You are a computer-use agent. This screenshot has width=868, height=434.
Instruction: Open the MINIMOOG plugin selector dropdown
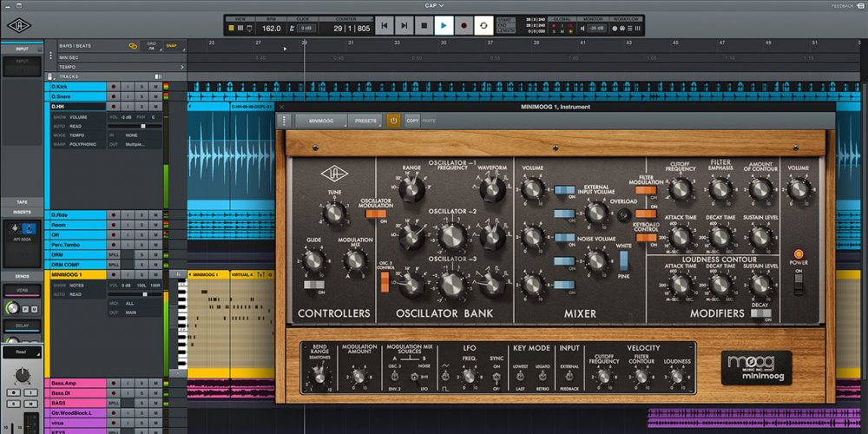(321, 121)
